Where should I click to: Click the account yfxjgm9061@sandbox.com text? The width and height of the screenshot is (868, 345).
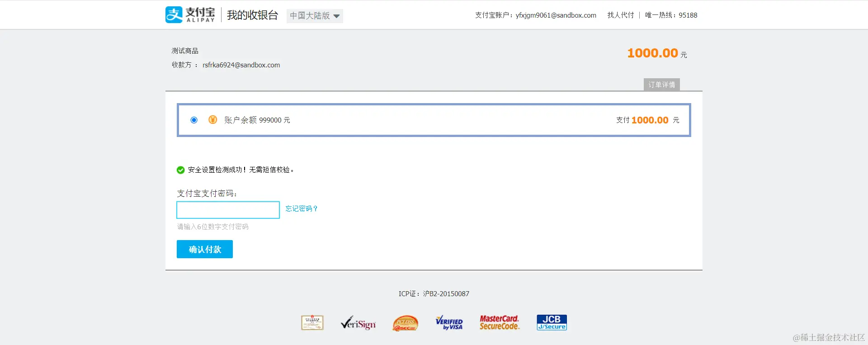click(x=556, y=15)
